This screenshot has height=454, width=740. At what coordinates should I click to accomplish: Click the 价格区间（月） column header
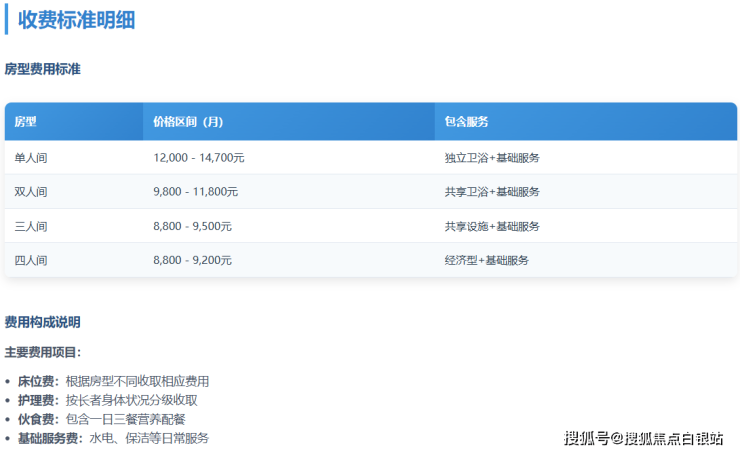pos(188,122)
